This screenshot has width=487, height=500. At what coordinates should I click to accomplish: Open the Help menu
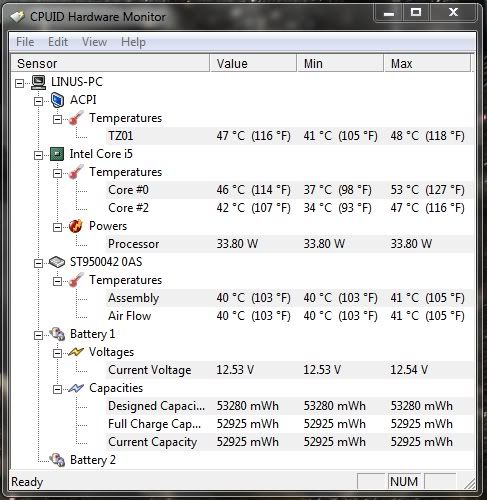[x=133, y=42]
